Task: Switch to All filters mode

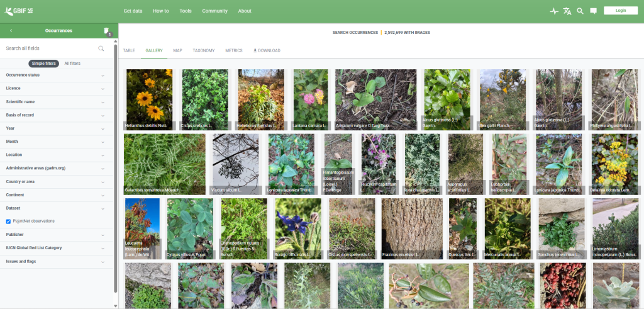Action: click(x=72, y=64)
